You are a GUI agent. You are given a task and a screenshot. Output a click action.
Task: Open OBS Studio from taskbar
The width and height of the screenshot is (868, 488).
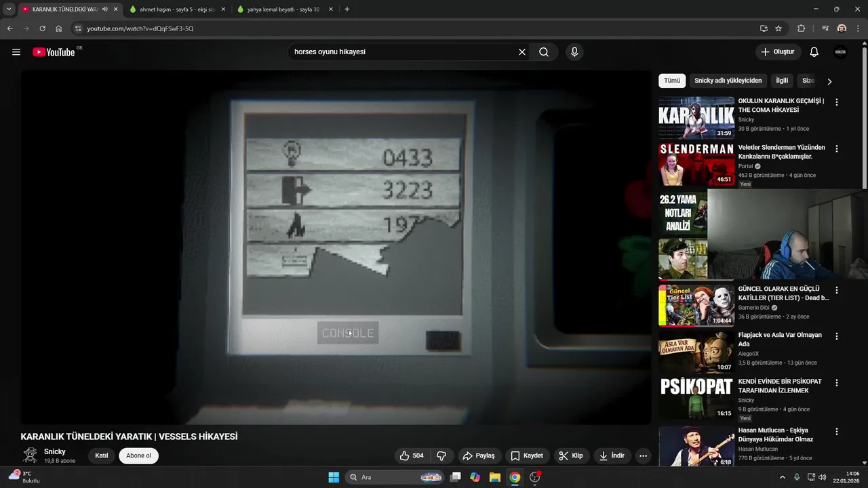coord(535,477)
